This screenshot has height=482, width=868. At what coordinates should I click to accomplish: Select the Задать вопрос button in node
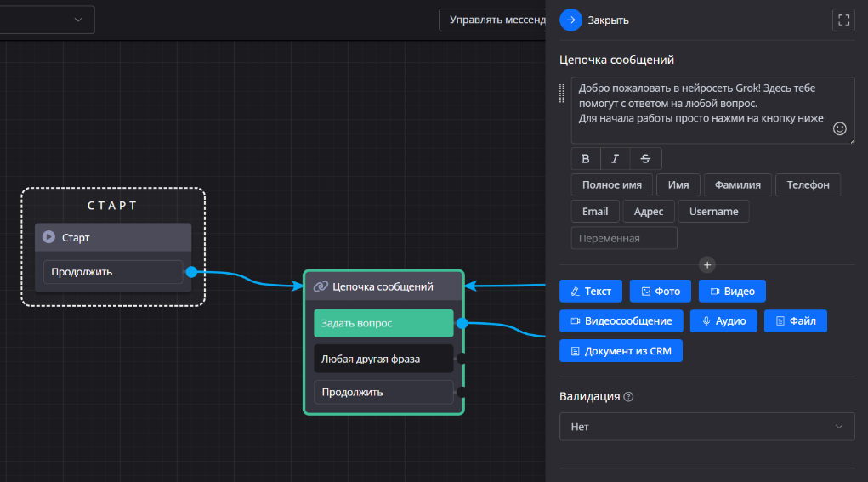tap(383, 323)
